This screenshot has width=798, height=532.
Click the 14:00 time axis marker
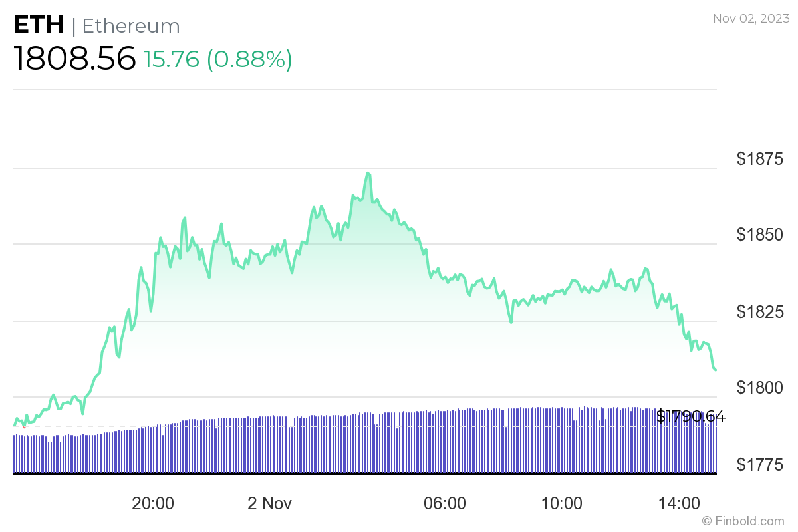click(x=680, y=503)
